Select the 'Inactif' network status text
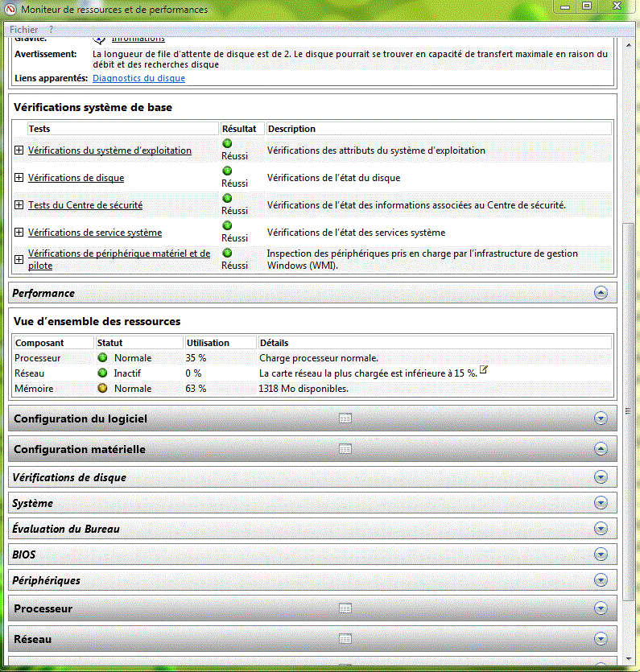This screenshot has height=672, width=640. click(127, 373)
